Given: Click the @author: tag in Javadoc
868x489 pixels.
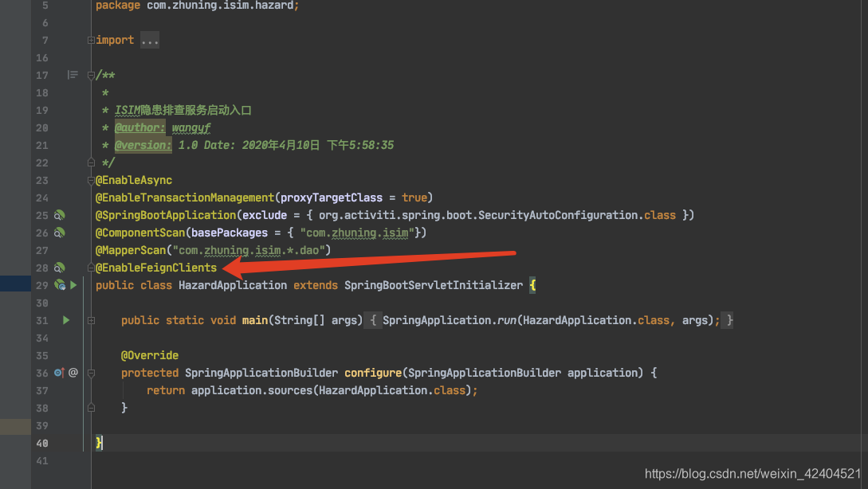Looking at the screenshot, I should tap(140, 127).
